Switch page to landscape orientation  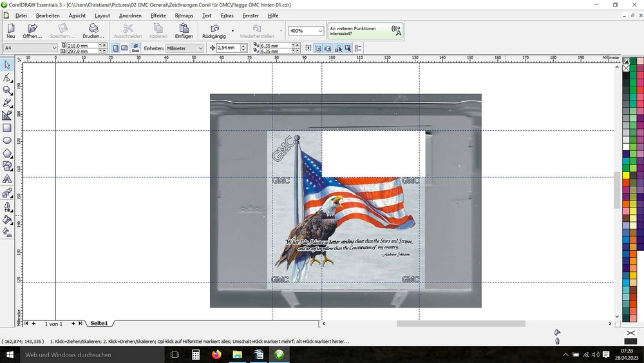coord(124,48)
